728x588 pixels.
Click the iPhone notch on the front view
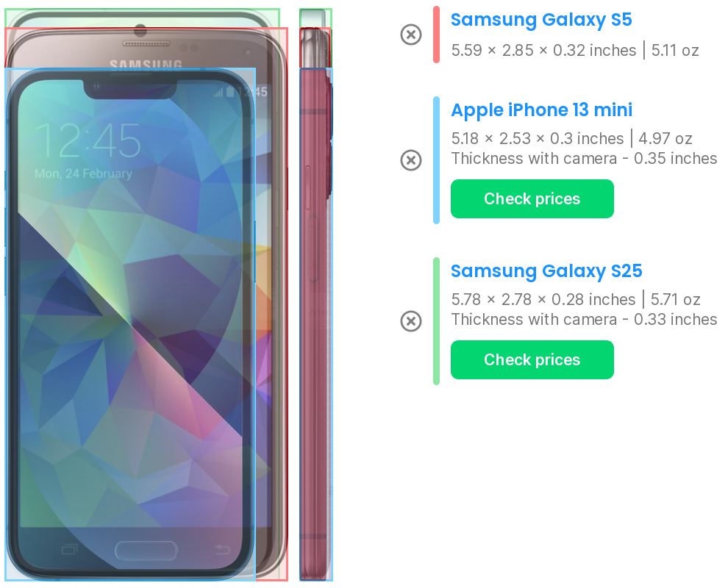(x=130, y=90)
